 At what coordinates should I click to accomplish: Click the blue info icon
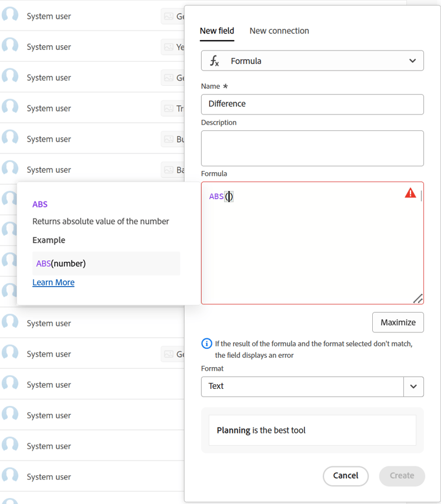(206, 344)
